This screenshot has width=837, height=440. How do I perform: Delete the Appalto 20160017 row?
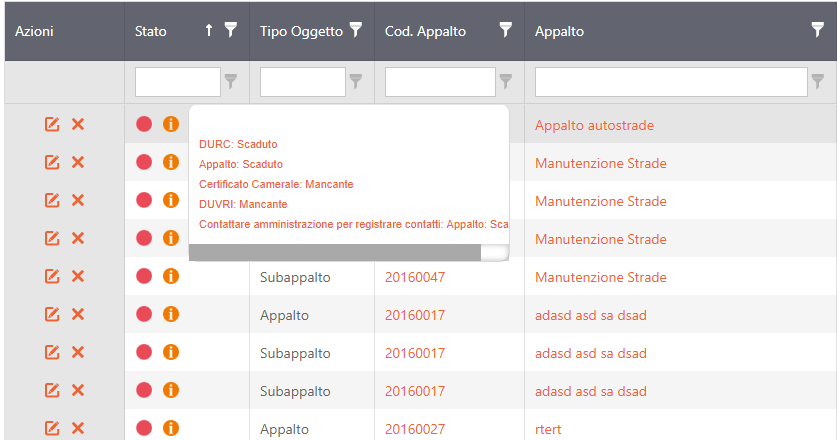coord(78,314)
